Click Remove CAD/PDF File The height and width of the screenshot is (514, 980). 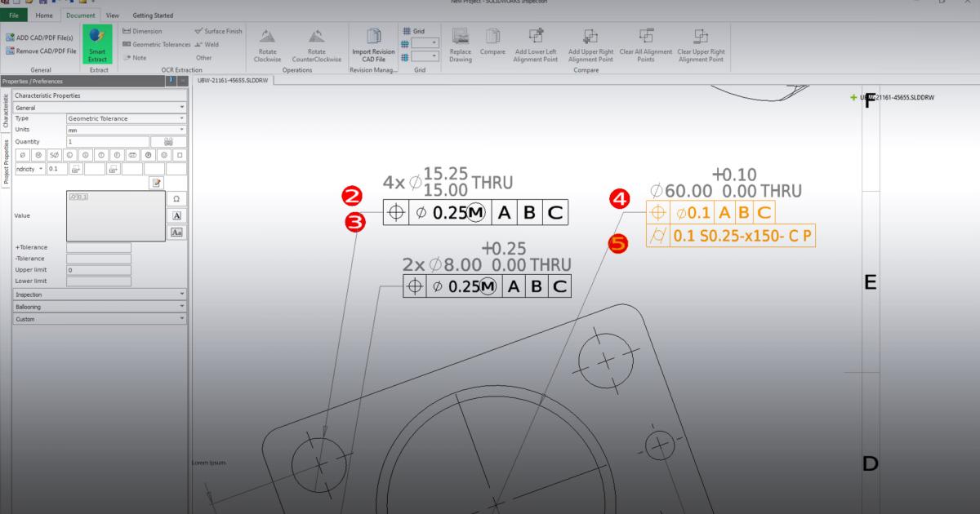coord(41,51)
